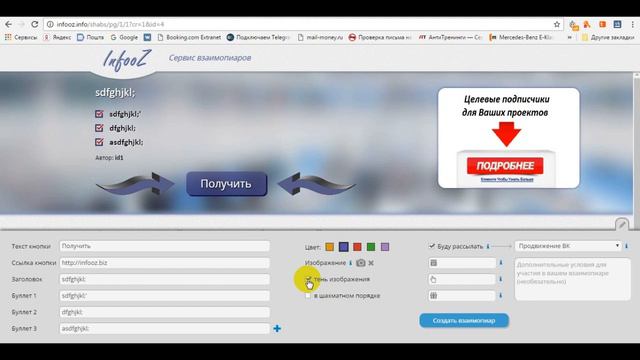The width and height of the screenshot is (640, 360).
Task: Open the Яндекс bookmark
Action: 57,37
